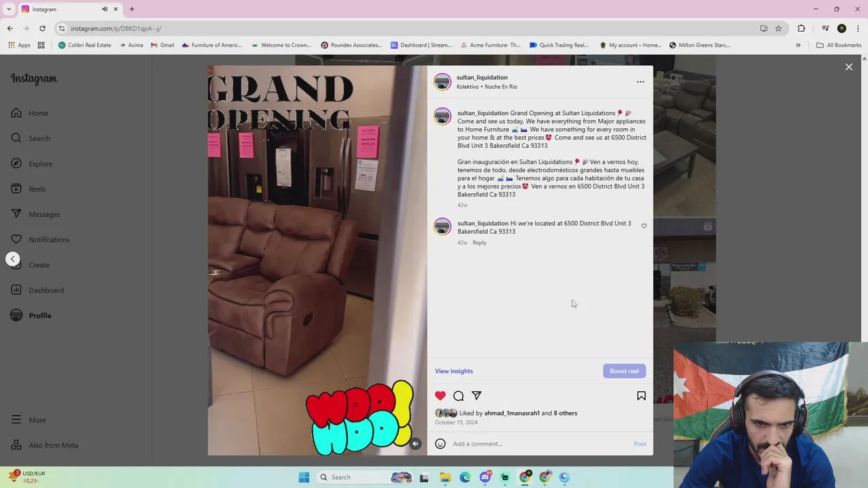
Task: Open Windows Start menu
Action: [x=304, y=477]
